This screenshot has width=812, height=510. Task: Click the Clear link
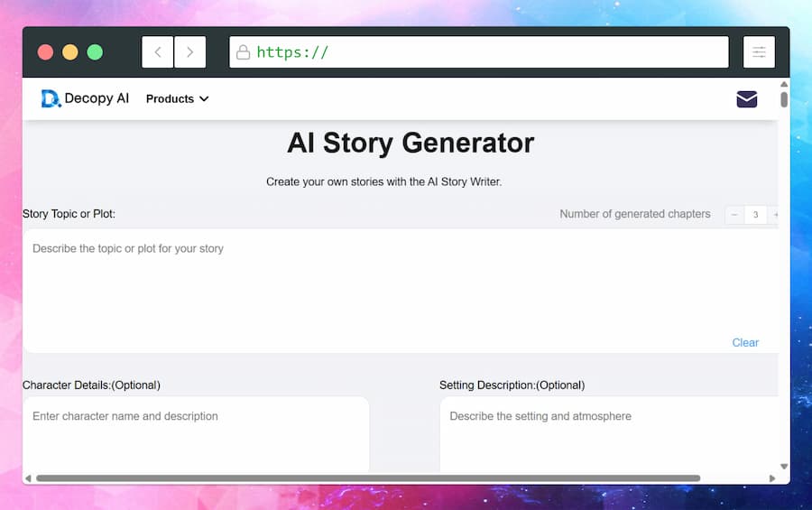click(x=745, y=343)
